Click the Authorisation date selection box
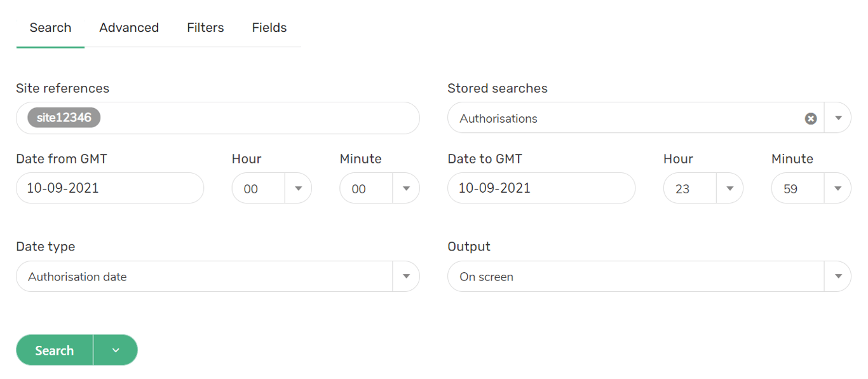This screenshot has height=379, width=868. [203, 277]
